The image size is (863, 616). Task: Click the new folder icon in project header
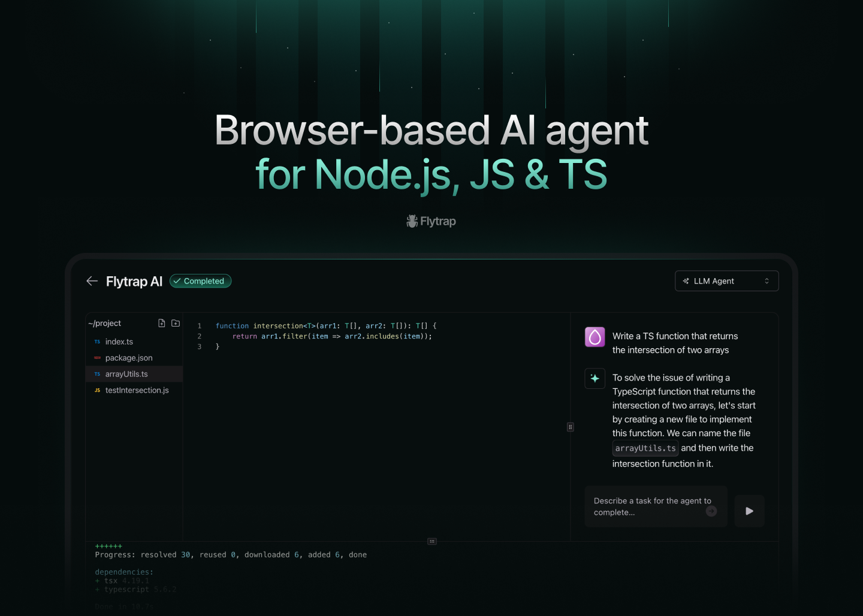pos(176,323)
